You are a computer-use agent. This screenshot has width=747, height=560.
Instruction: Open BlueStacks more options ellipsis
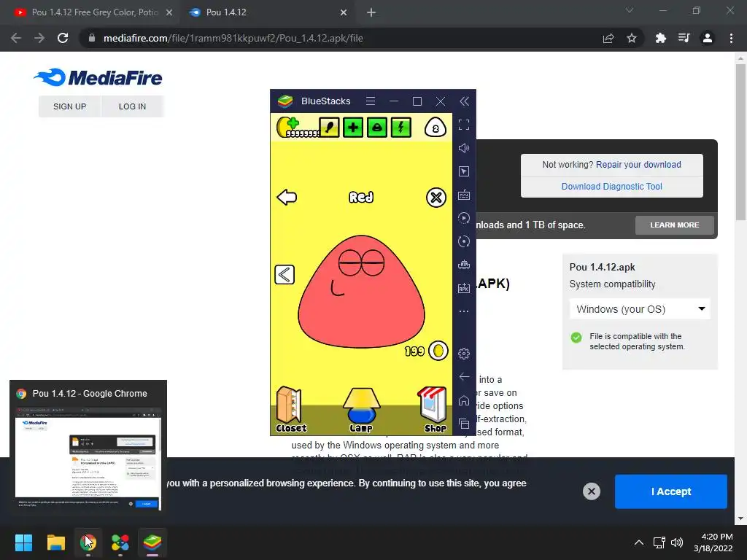coord(463,311)
